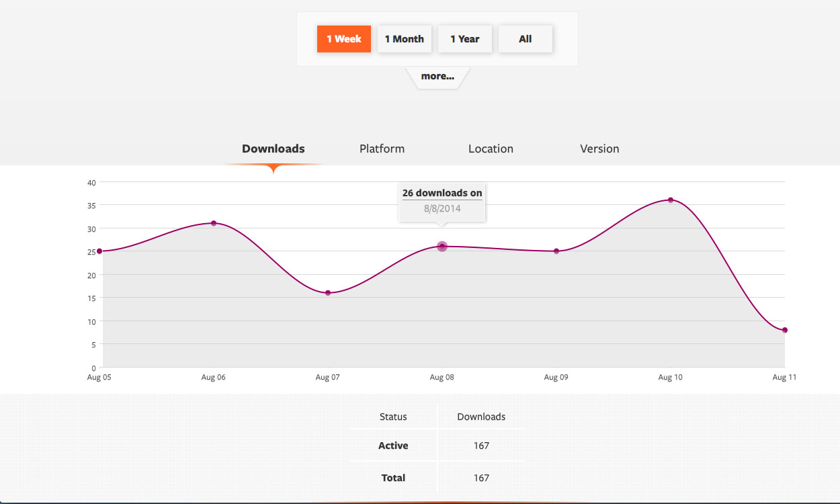Viewport: 840px width, 504px height.
Task: Click the Downloads column header
Action: click(481, 417)
